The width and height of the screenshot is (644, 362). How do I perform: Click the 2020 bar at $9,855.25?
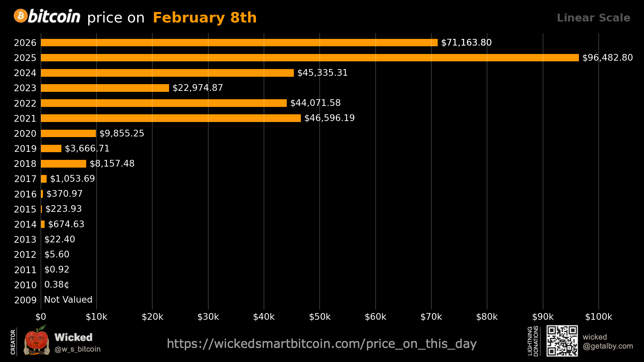tap(68, 133)
